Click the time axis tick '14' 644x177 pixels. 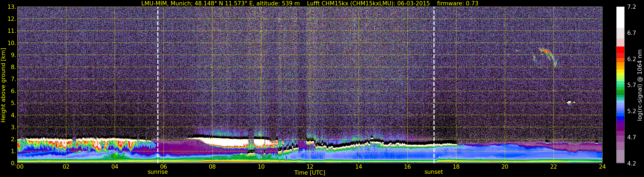(x=358, y=167)
